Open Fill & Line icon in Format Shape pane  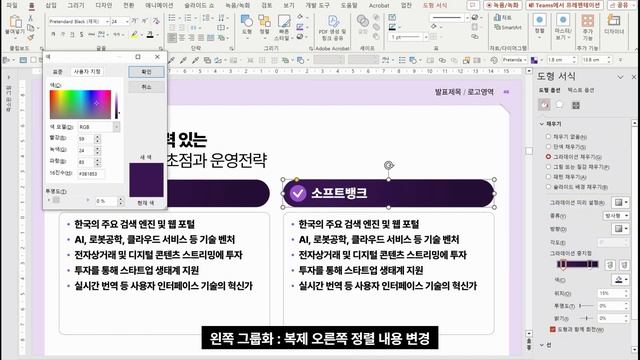pyautogui.click(x=544, y=105)
